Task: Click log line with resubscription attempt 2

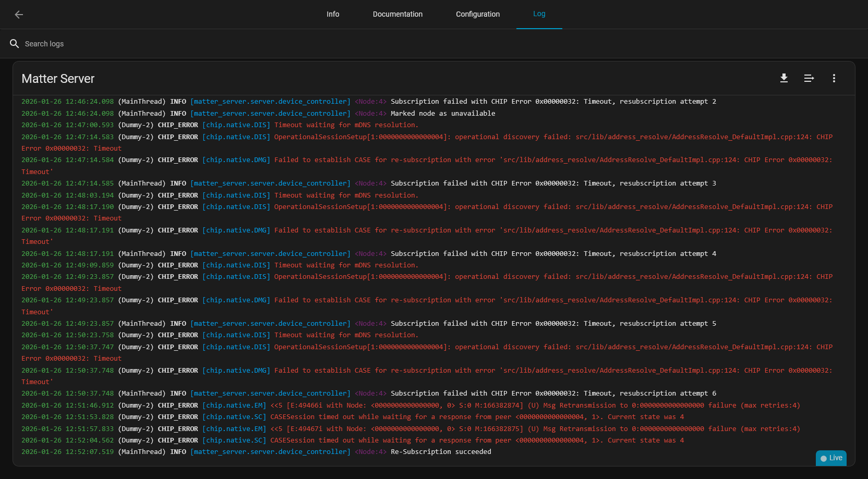Action: tap(553, 102)
